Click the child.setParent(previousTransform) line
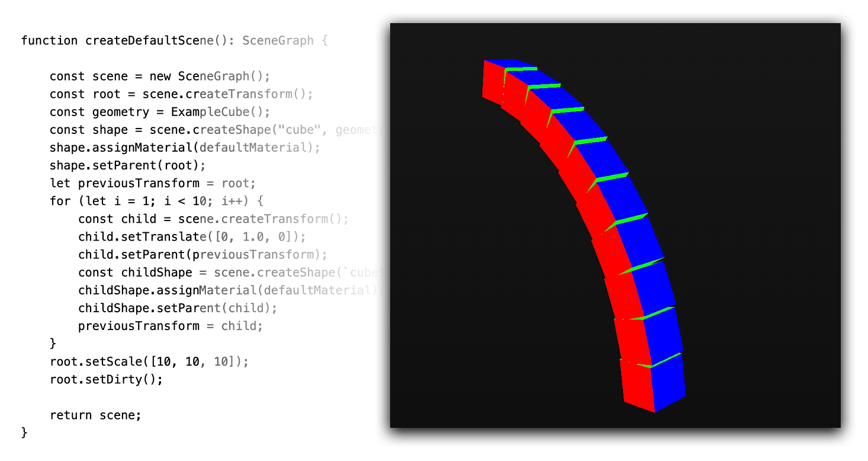Screen dimensions: 868x461 point(202,255)
